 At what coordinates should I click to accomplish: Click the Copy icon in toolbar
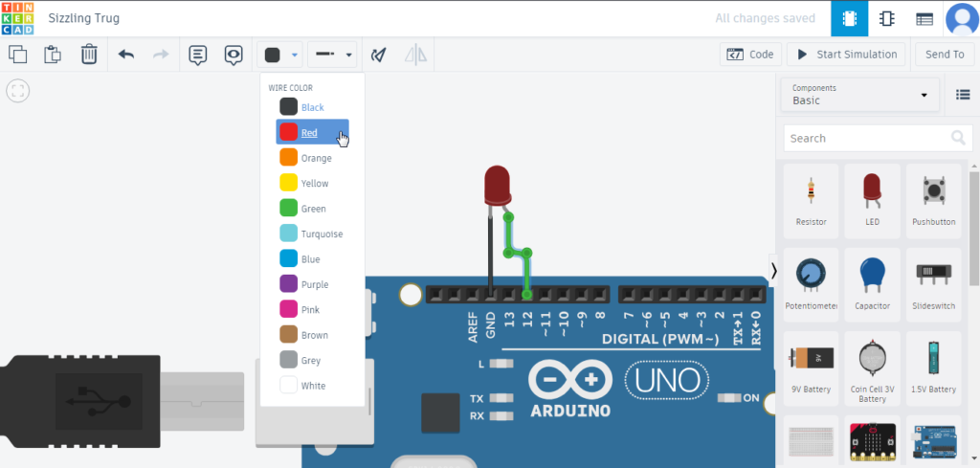(17, 55)
